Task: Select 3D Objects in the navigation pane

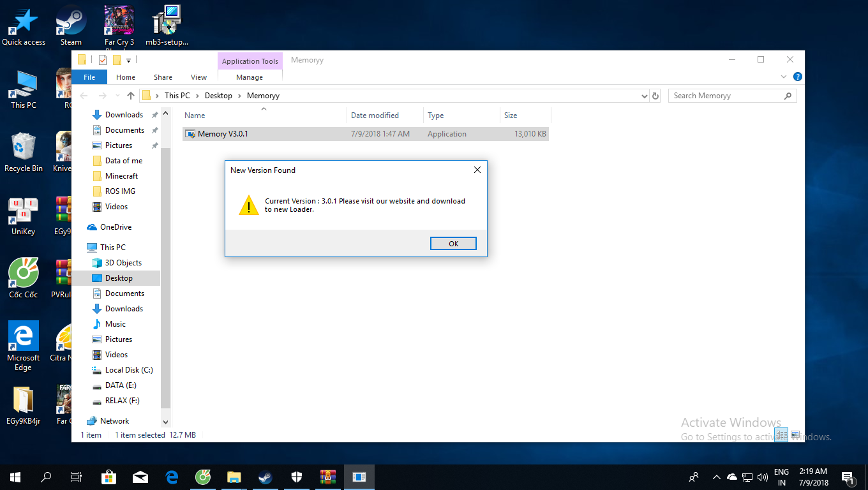Action: [x=123, y=263]
